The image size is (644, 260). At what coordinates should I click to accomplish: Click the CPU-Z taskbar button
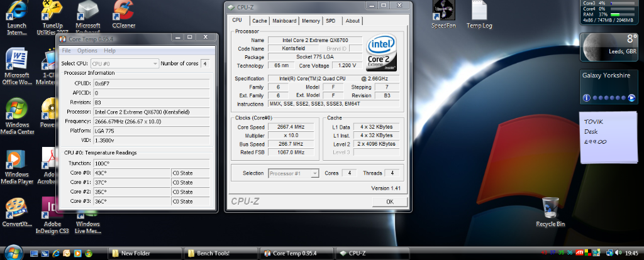tap(373, 254)
